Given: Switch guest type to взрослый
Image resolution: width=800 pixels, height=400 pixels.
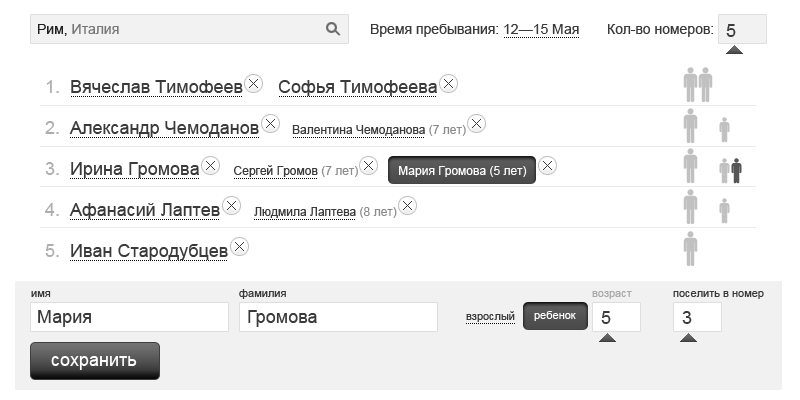Looking at the screenshot, I should 490,316.
